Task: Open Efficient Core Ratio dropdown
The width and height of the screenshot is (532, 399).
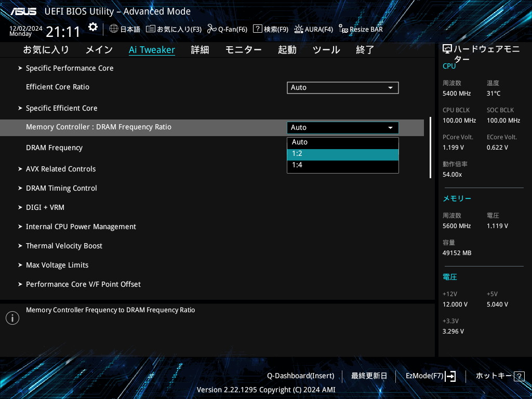Action: [342, 88]
